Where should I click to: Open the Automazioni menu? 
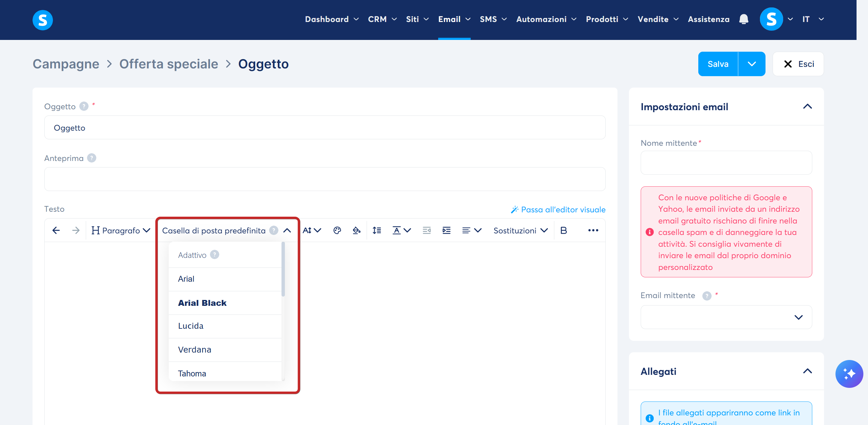546,19
